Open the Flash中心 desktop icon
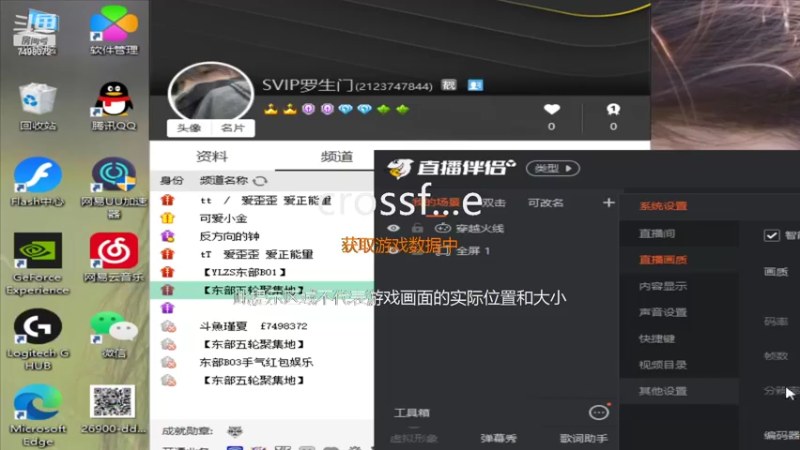 (x=38, y=182)
